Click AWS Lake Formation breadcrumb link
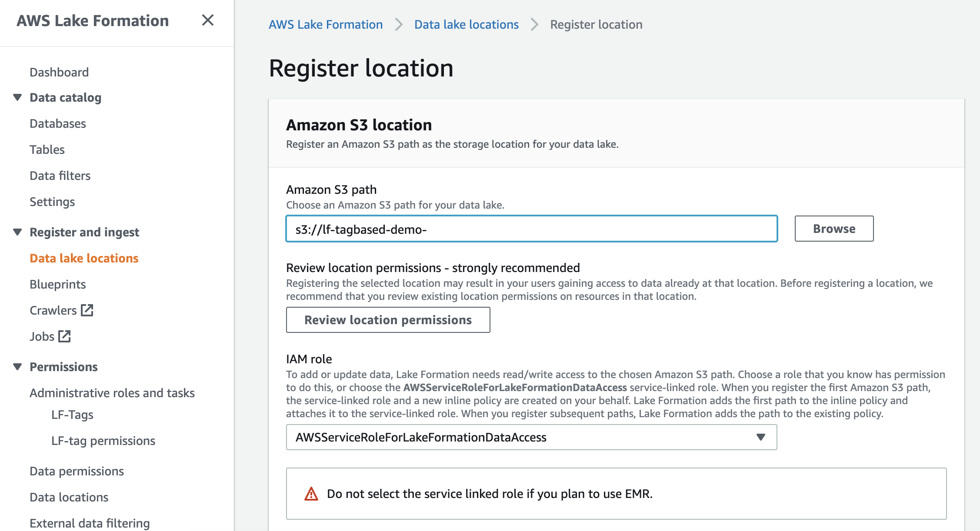 click(x=326, y=25)
